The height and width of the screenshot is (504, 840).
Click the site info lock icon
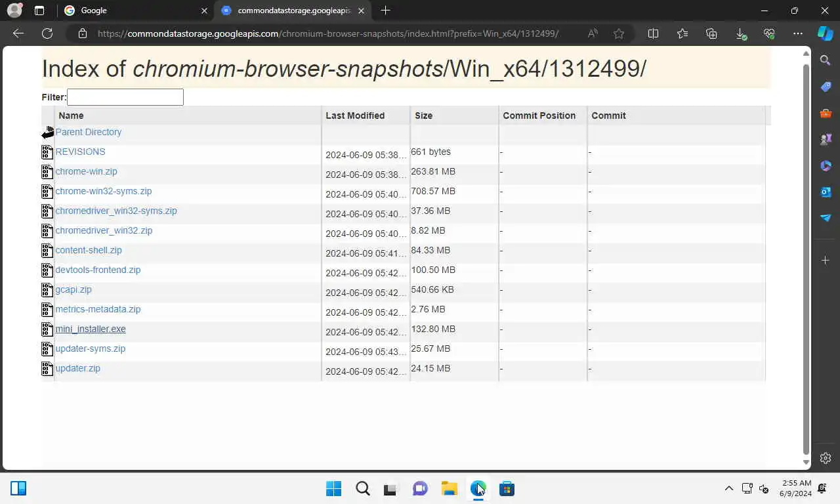[x=82, y=33]
